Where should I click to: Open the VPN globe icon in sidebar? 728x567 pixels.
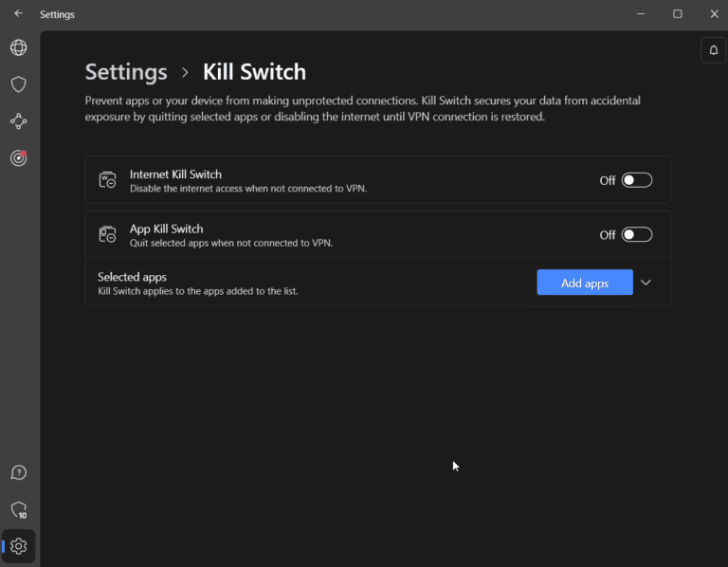pyautogui.click(x=18, y=47)
